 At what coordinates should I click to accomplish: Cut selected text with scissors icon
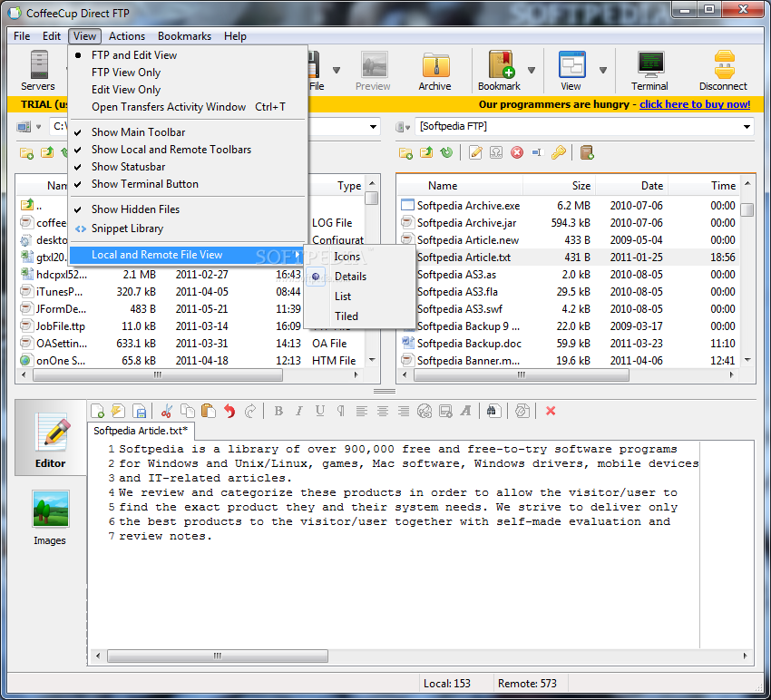[167, 411]
